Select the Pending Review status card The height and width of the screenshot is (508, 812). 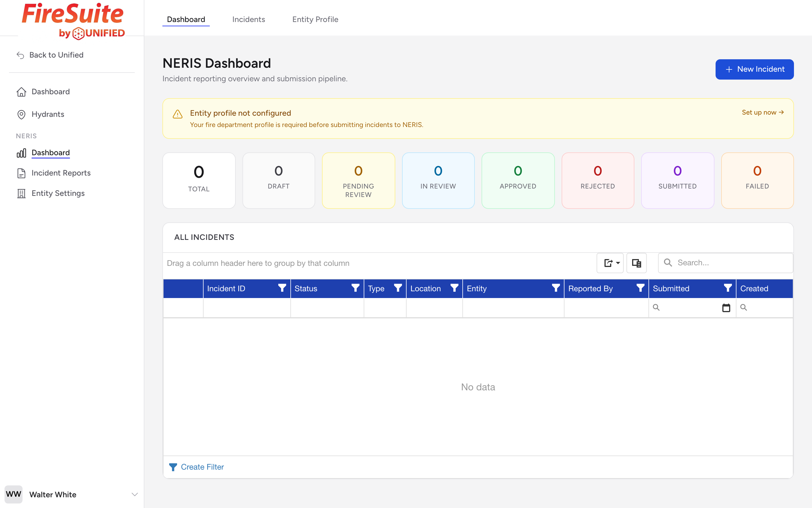click(x=358, y=180)
